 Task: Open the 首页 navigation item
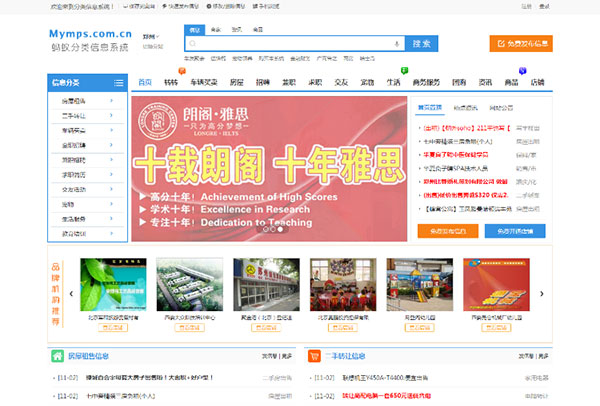pos(145,82)
